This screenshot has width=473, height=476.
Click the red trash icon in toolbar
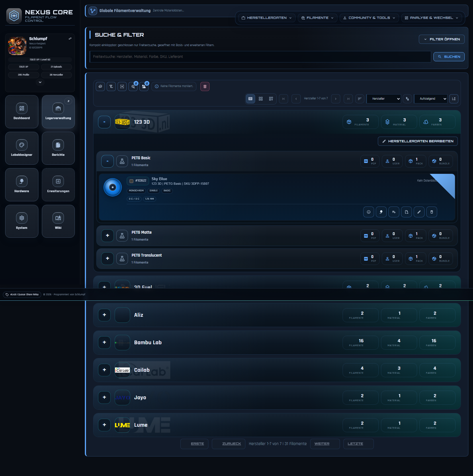(x=205, y=86)
